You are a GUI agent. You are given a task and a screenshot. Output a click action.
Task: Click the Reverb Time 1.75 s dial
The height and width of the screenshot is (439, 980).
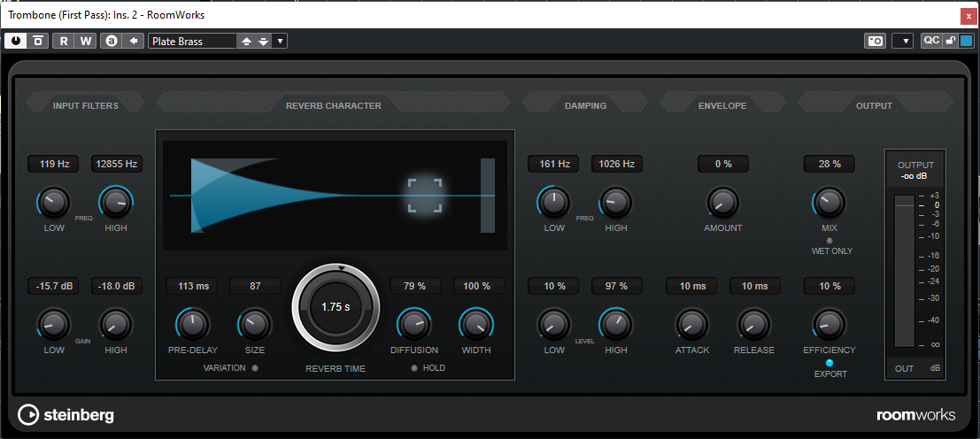(x=336, y=307)
